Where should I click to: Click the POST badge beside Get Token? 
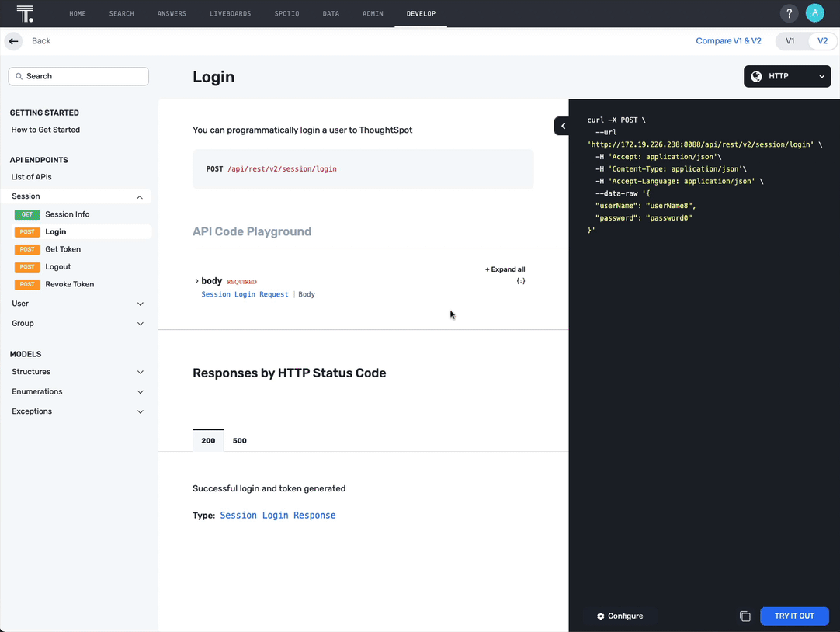coord(27,249)
